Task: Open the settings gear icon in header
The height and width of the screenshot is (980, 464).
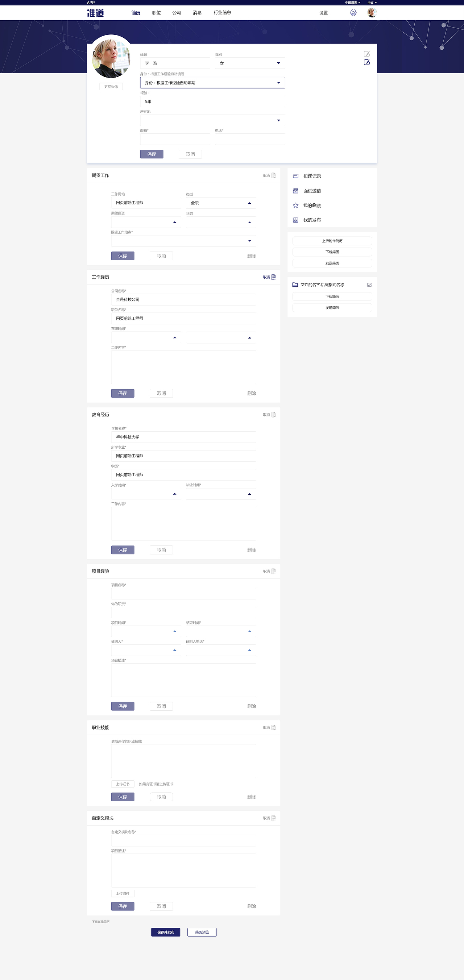Action: point(353,13)
